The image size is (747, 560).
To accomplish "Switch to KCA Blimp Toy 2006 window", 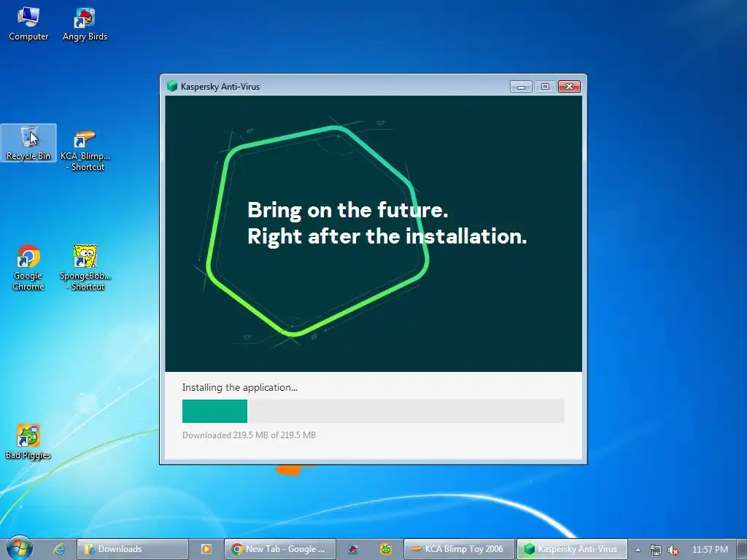I will click(x=460, y=549).
